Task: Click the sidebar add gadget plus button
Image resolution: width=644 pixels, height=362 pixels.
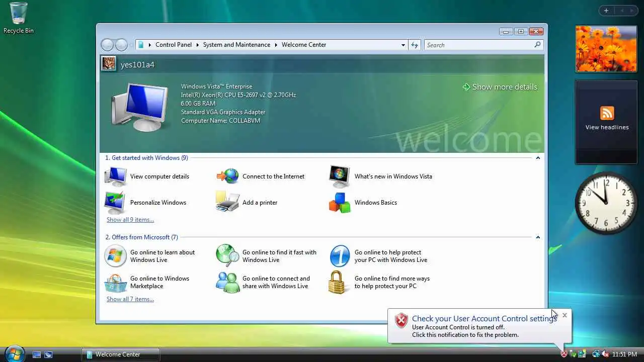Action: 606,11
